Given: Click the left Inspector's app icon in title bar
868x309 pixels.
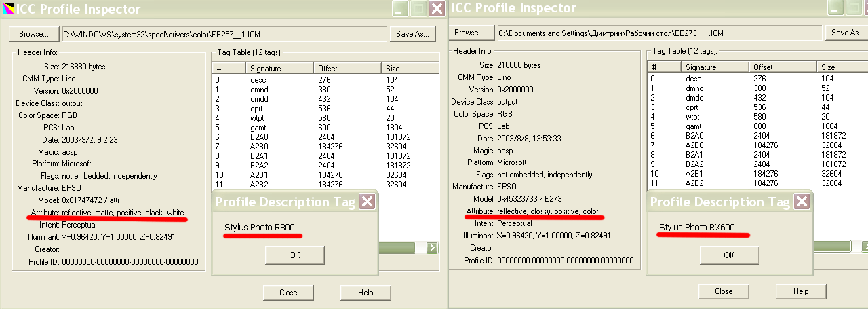Looking at the screenshot, I should pyautogui.click(x=7, y=9).
